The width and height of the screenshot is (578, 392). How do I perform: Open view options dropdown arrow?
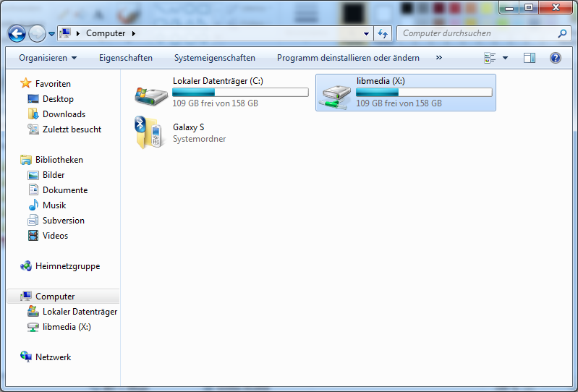click(506, 58)
